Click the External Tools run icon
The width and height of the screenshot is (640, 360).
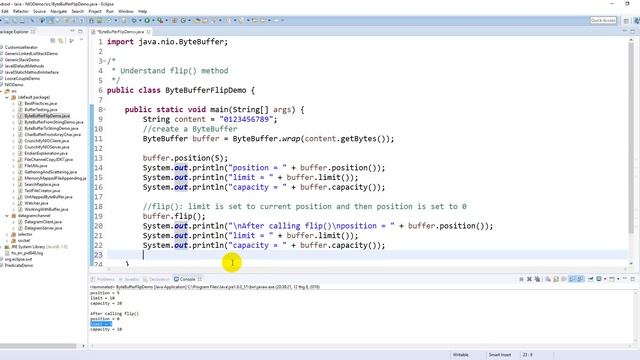click(160, 20)
